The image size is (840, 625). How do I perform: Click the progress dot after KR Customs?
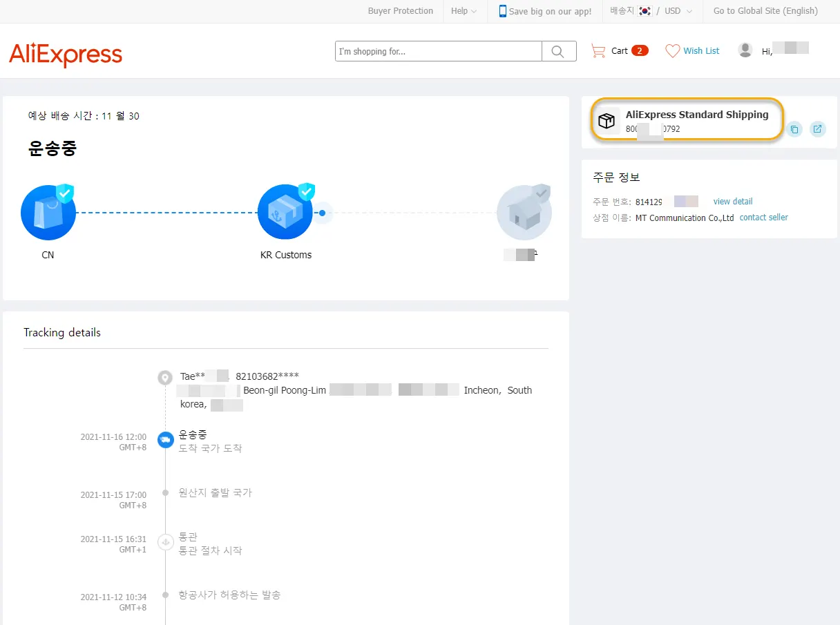[322, 213]
